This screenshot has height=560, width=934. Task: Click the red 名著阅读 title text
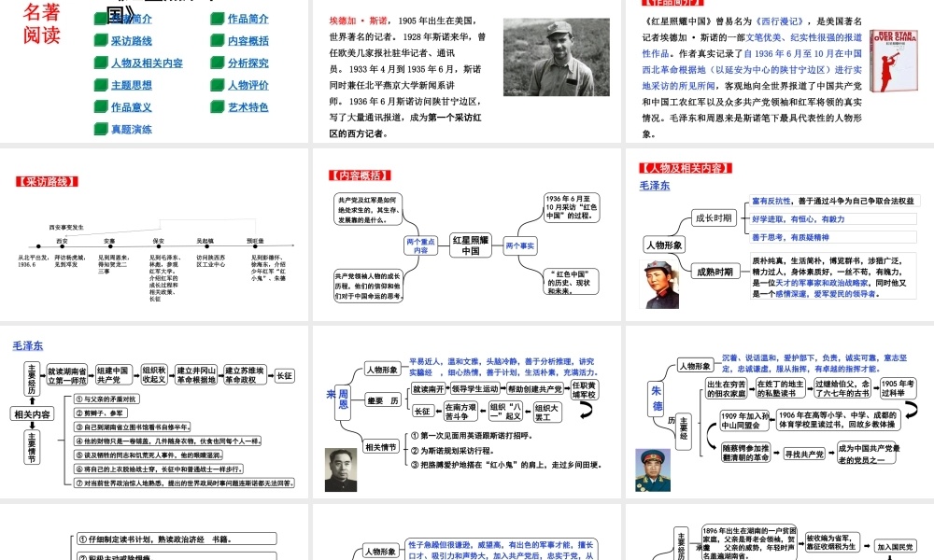42,22
